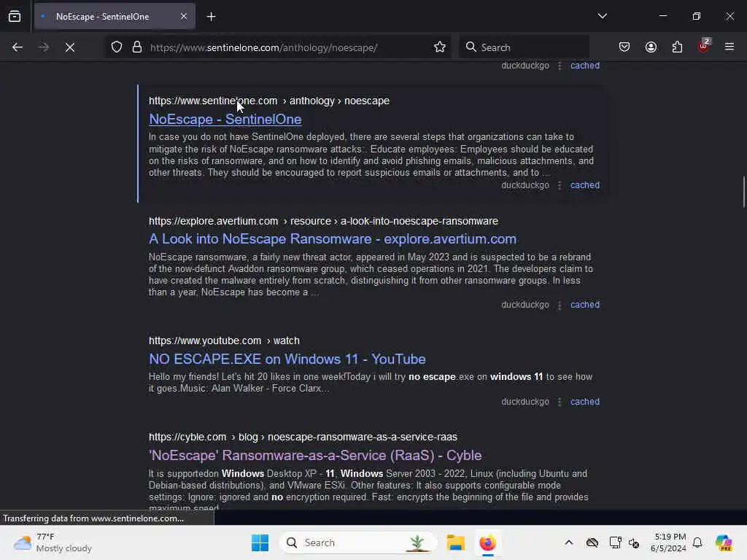This screenshot has width=747, height=560.
Task: Click the page vertical scrollbar thumb
Action: coord(743,192)
